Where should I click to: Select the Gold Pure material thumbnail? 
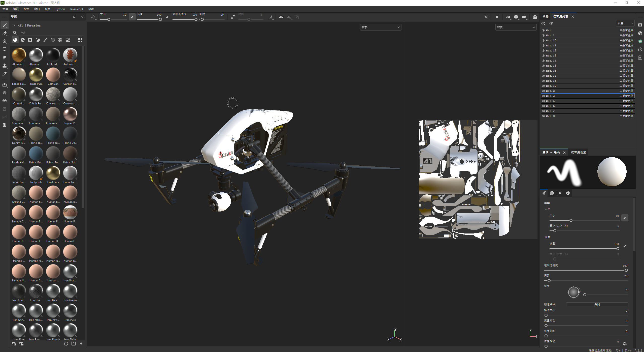pyautogui.click(x=53, y=173)
